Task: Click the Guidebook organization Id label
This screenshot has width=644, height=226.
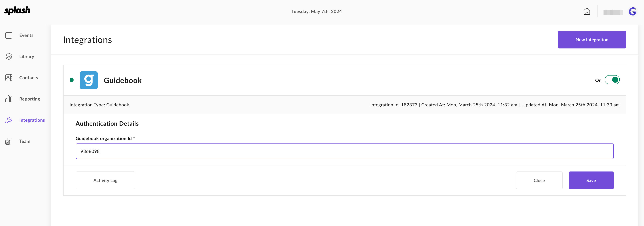Action: pos(105,139)
